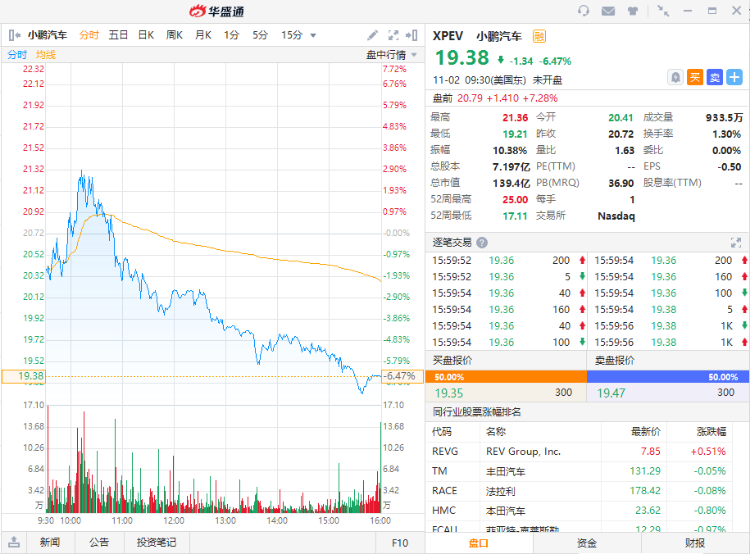Switch to 5分 chart tab
Viewport: 750px width, 554px height.
[x=260, y=35]
